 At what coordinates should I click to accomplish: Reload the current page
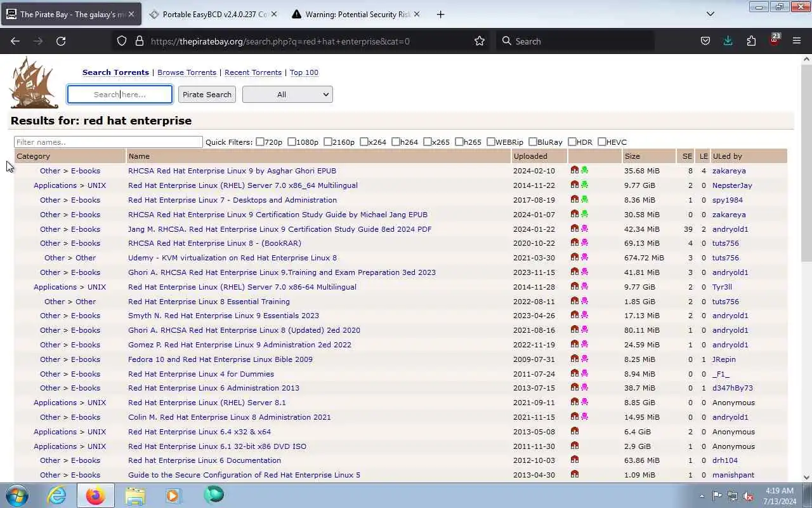pyautogui.click(x=61, y=41)
